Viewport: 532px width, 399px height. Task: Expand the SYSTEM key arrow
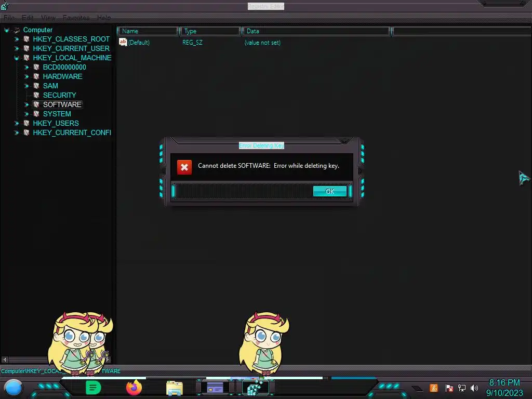point(26,114)
